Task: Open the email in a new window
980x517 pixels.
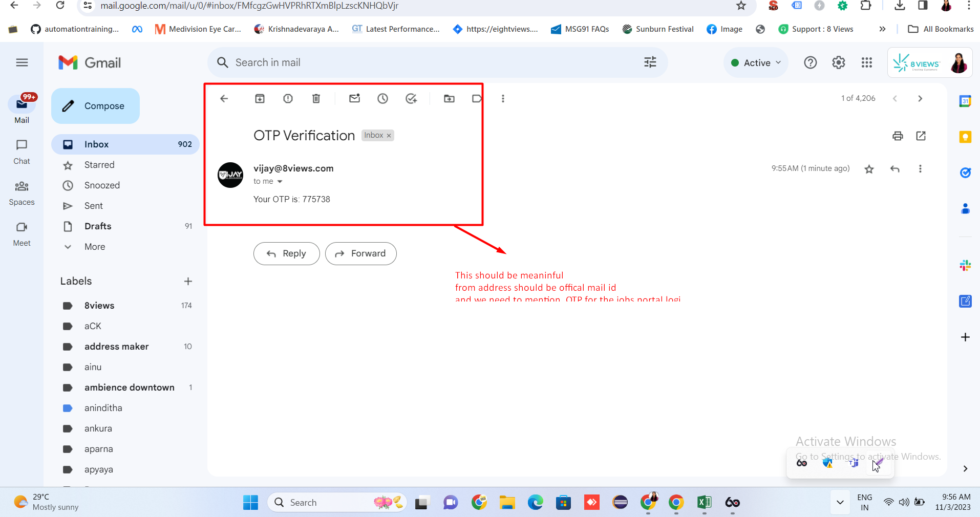Action: tap(921, 136)
